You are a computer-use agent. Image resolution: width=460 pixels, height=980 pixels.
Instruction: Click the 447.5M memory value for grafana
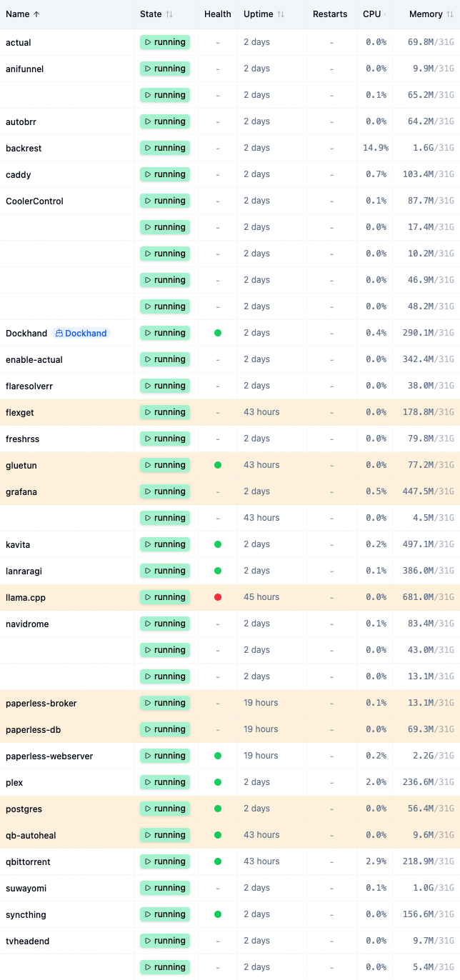pyautogui.click(x=419, y=491)
